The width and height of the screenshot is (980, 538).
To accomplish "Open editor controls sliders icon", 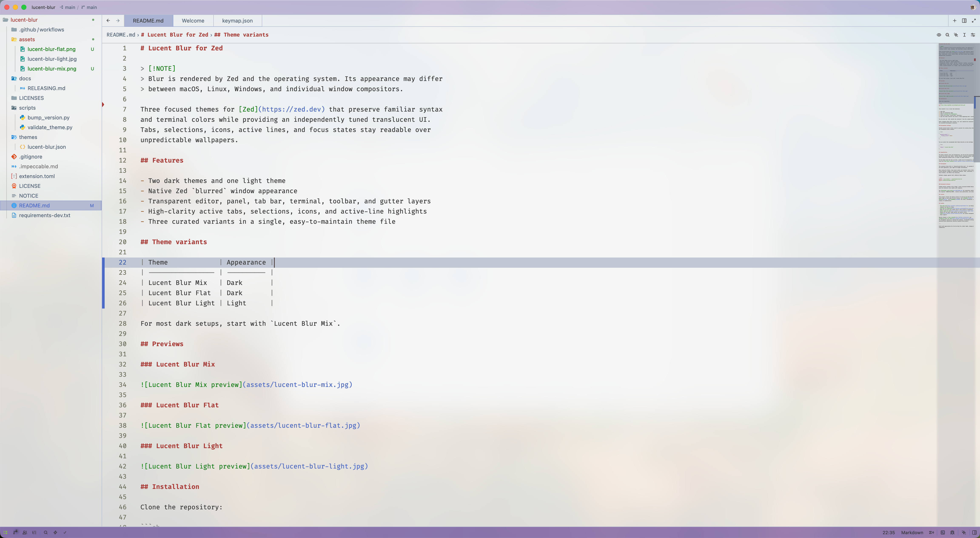I will click(973, 35).
